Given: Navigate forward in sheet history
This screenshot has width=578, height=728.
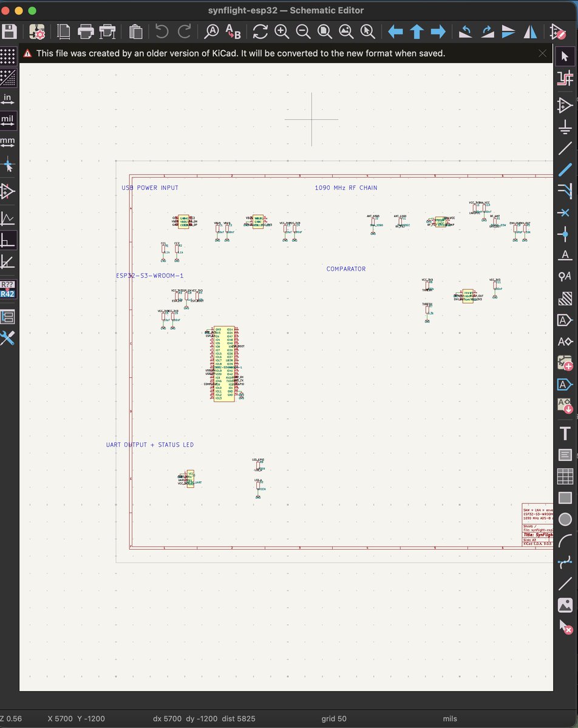Looking at the screenshot, I should [x=438, y=32].
